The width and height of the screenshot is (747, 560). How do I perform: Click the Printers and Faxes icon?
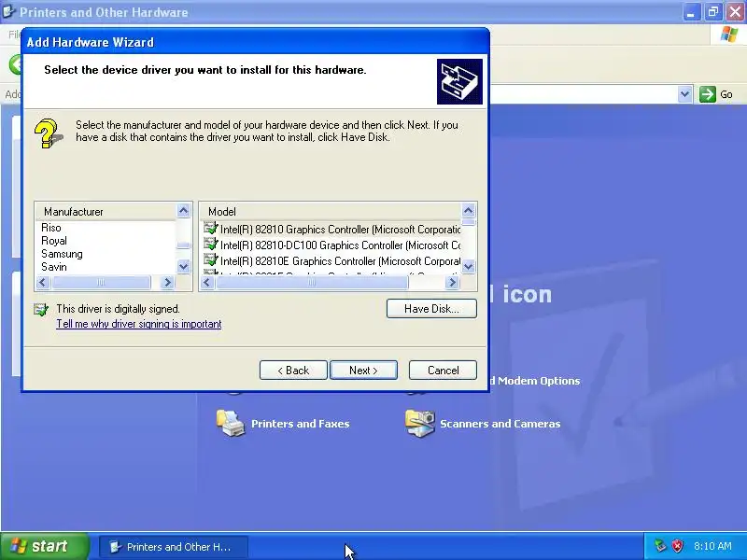[231, 424]
